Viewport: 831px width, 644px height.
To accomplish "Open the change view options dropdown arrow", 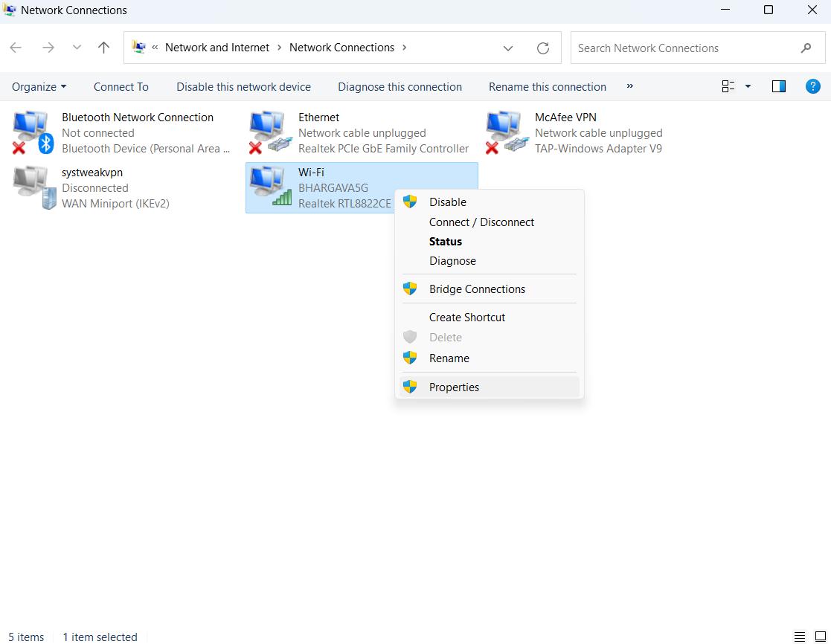I will click(748, 86).
